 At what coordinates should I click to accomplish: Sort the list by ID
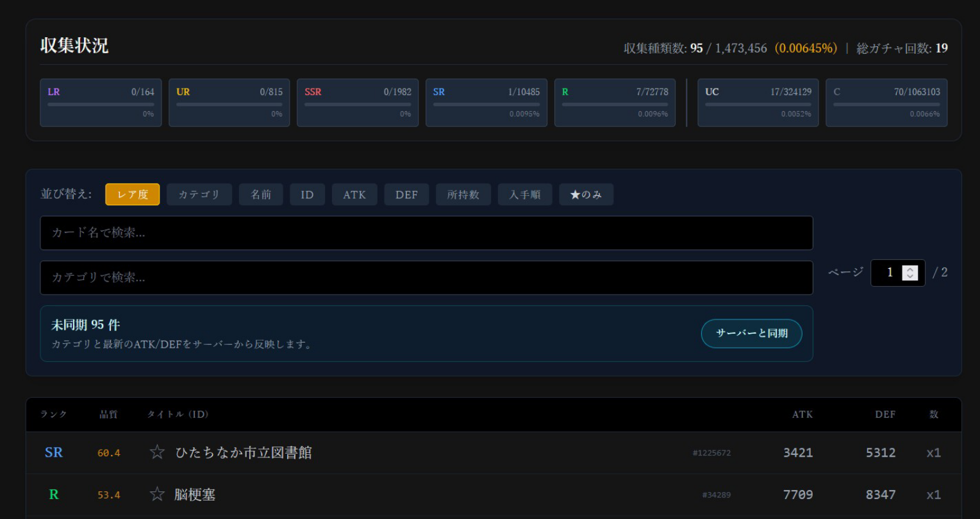(x=307, y=194)
